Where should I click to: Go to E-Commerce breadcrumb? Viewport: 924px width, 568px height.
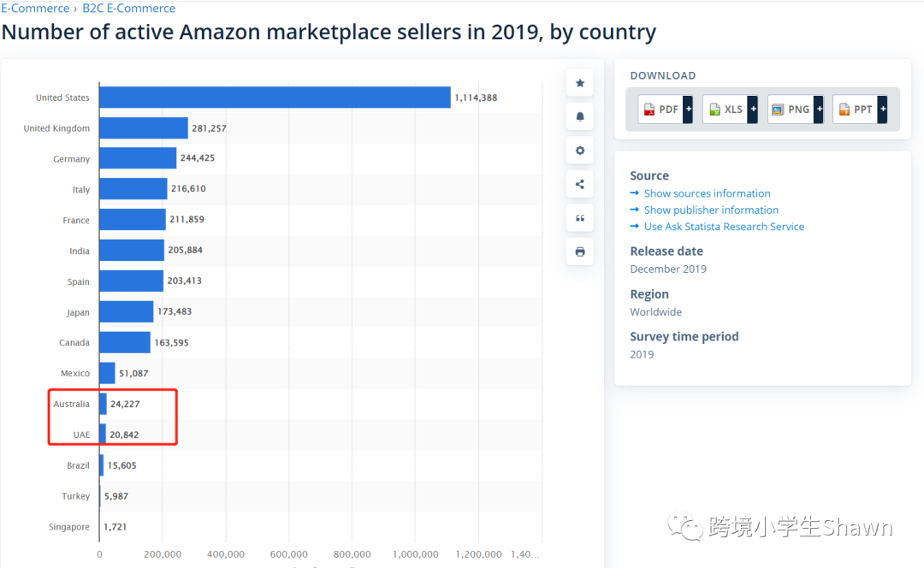(35, 9)
